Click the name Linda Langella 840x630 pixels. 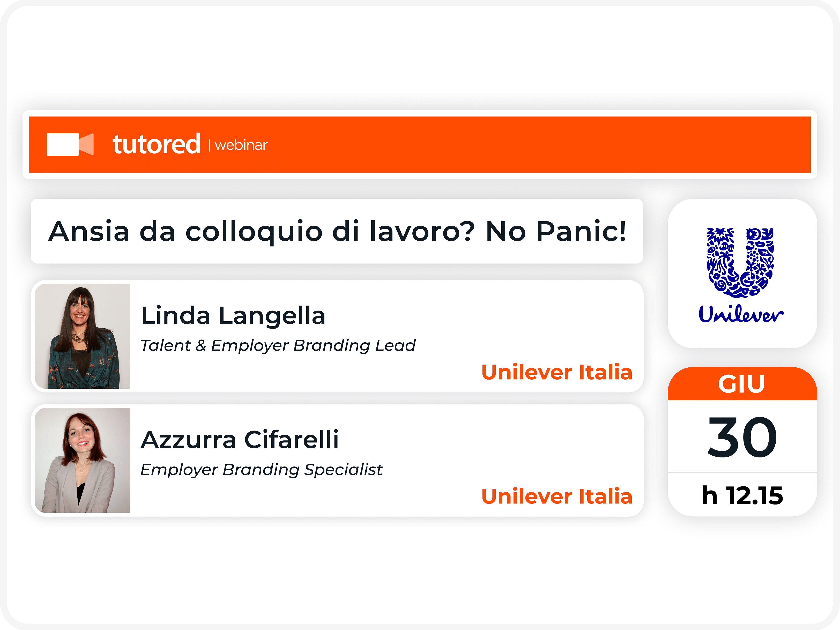(233, 316)
